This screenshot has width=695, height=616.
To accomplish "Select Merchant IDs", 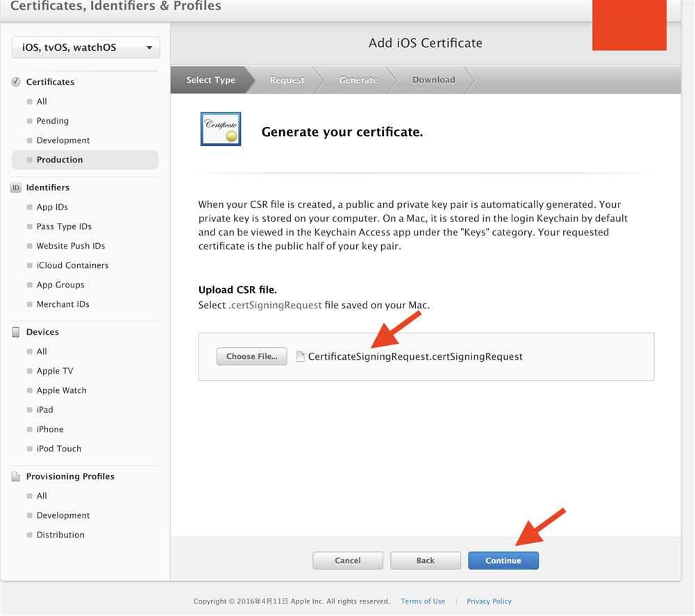I will click(63, 304).
